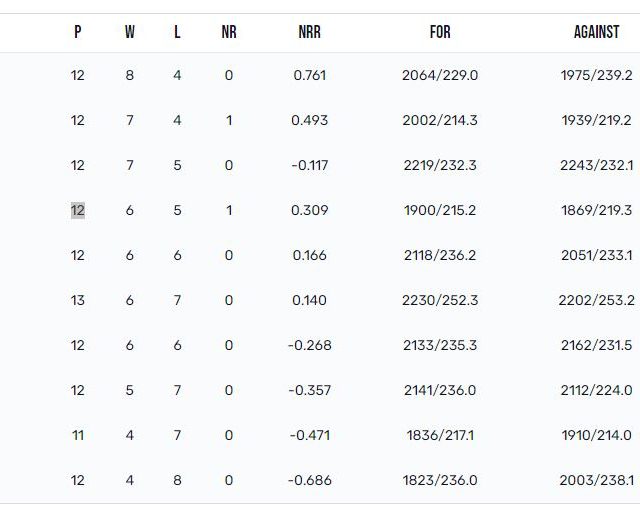This screenshot has width=640, height=531.
Task: Click the FOR column header
Action: pyautogui.click(x=440, y=32)
